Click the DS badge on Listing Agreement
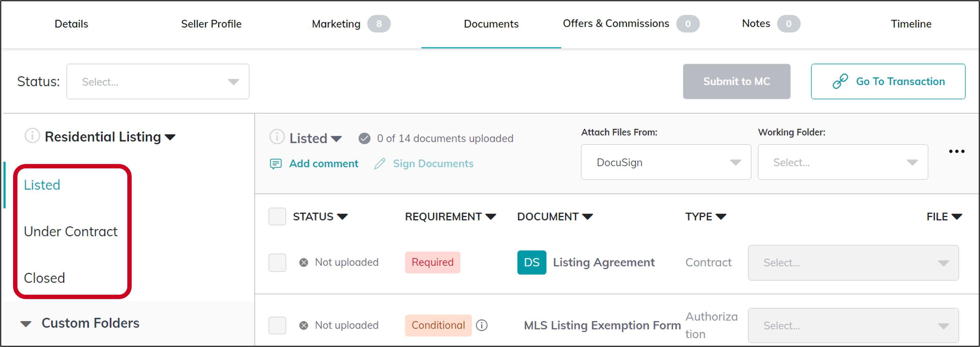980x347 pixels. click(x=531, y=263)
